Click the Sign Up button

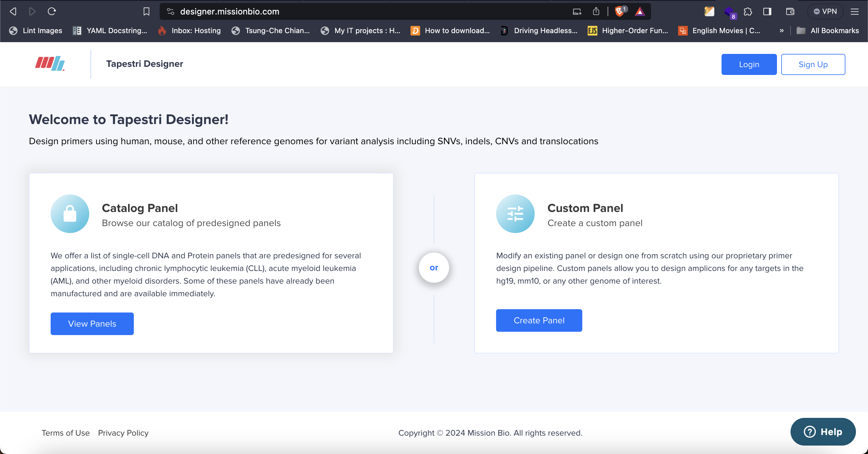(813, 64)
